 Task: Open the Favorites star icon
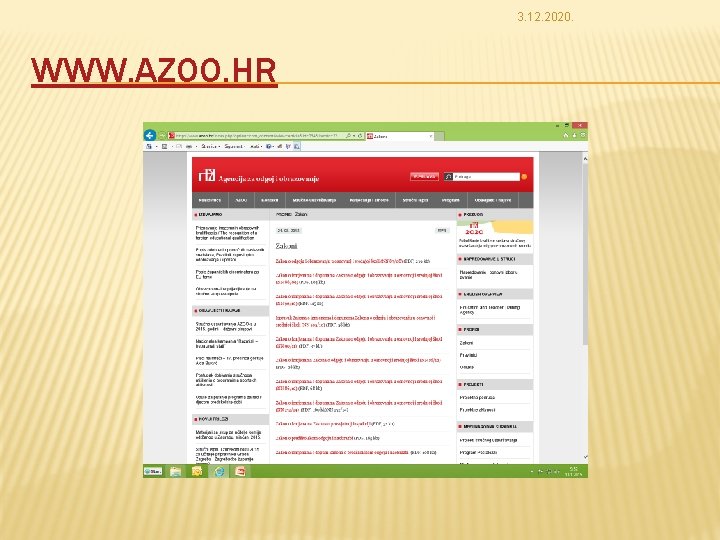coord(574,135)
